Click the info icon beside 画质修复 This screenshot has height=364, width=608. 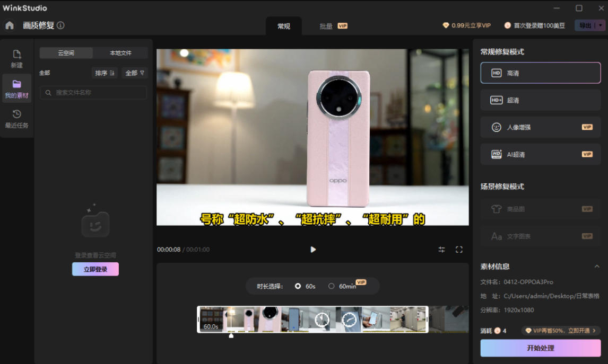(x=60, y=25)
